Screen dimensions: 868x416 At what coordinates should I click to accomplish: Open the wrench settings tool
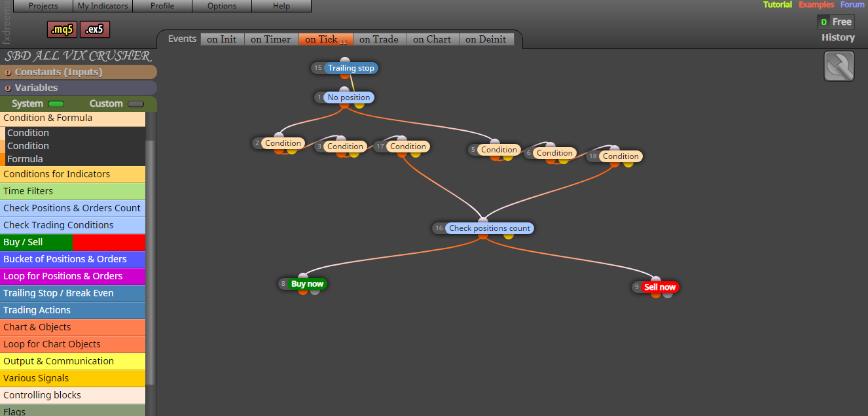pyautogui.click(x=839, y=66)
